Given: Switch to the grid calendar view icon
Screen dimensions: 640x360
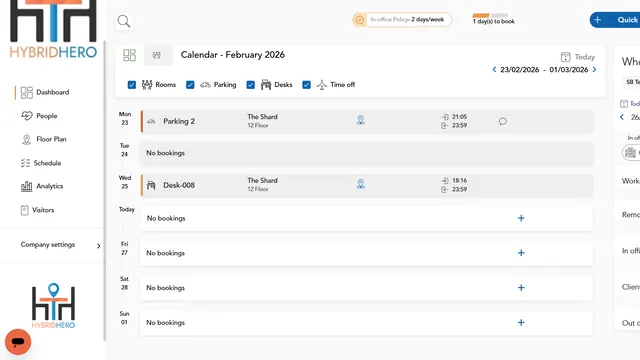Looking at the screenshot, I should click(x=129, y=55).
